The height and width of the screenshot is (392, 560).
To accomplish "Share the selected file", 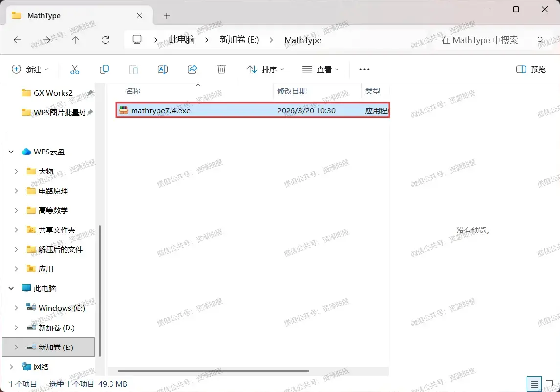I will pyautogui.click(x=192, y=69).
